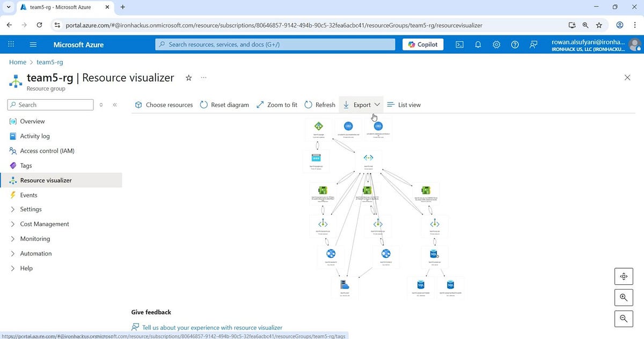Open the central App Service diagram node

click(x=369, y=157)
